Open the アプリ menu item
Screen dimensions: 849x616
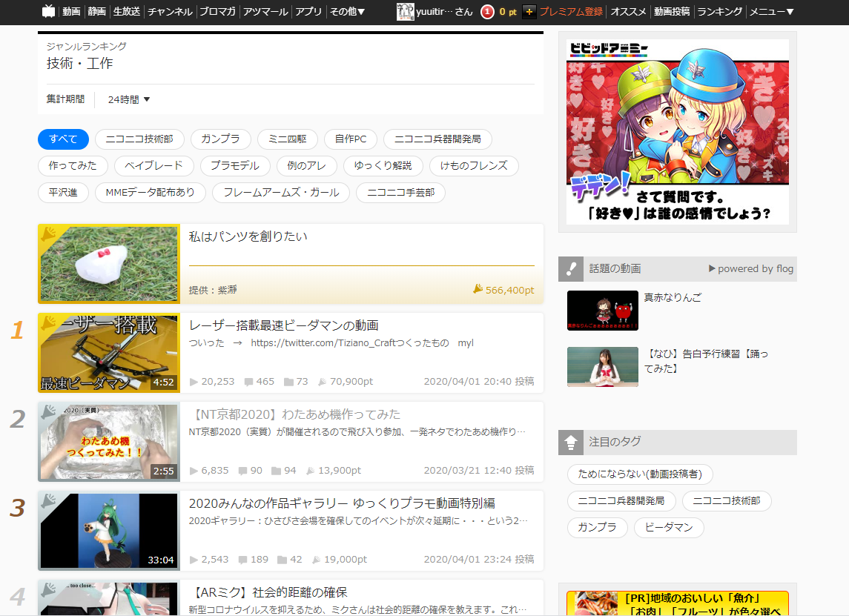308,11
